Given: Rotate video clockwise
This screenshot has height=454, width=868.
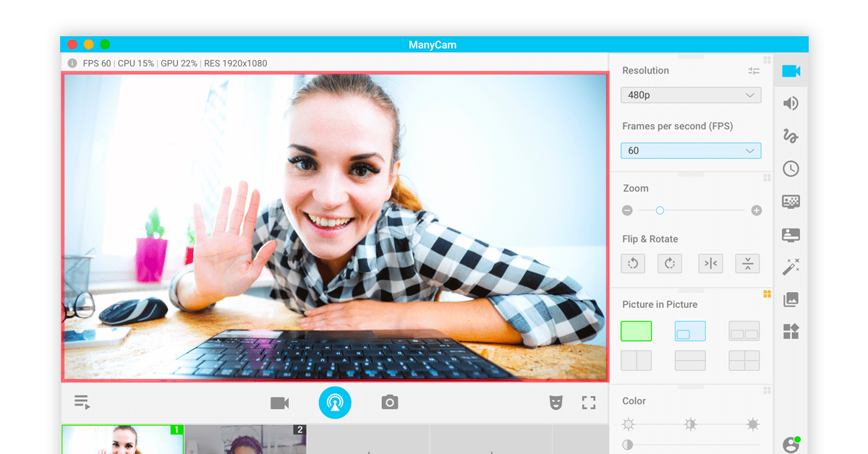Looking at the screenshot, I should tap(670, 264).
